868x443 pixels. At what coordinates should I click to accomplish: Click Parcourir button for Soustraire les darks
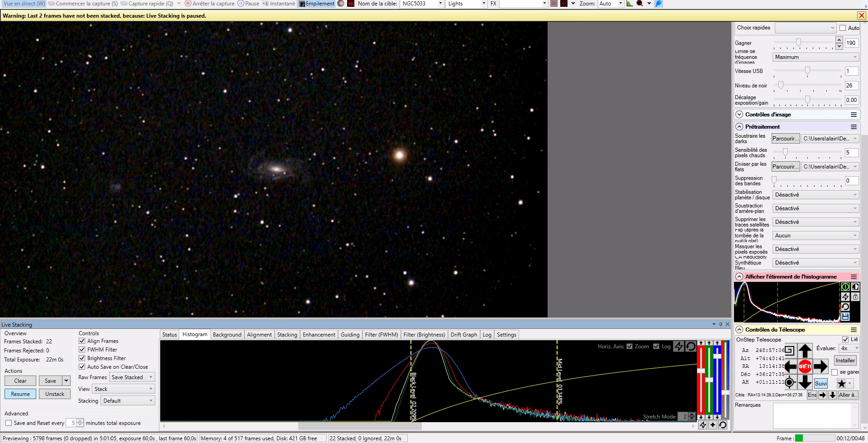(786, 139)
